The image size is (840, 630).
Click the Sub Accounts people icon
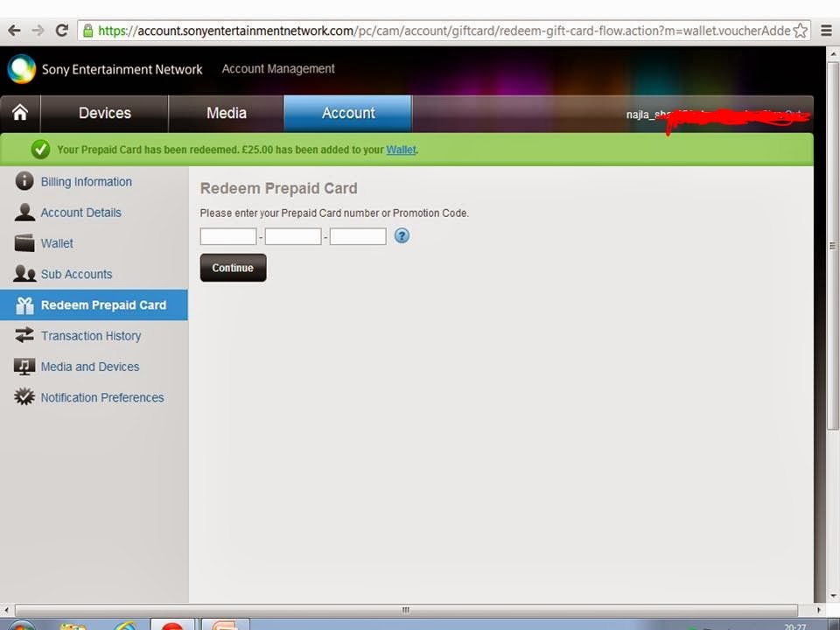coord(24,274)
